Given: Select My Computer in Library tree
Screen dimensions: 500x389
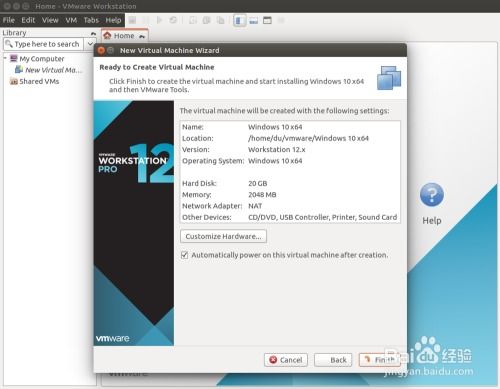Looking at the screenshot, I should pyautogui.click(x=42, y=59).
